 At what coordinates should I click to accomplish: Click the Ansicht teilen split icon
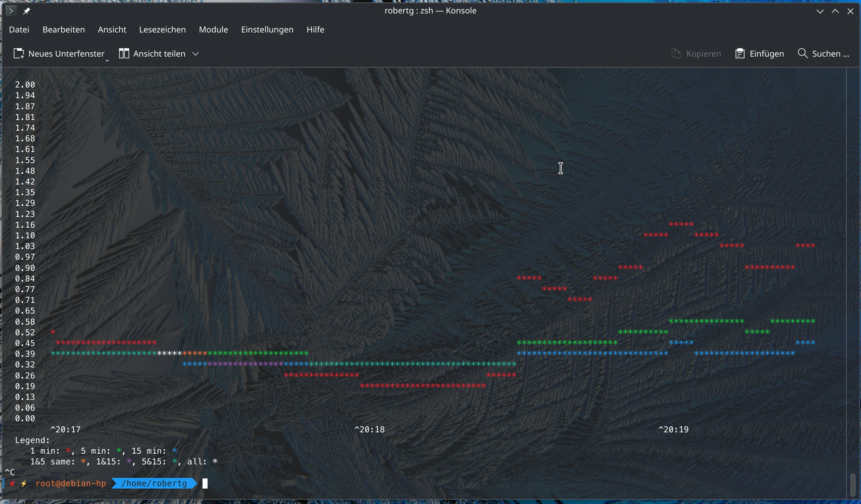pyautogui.click(x=124, y=53)
